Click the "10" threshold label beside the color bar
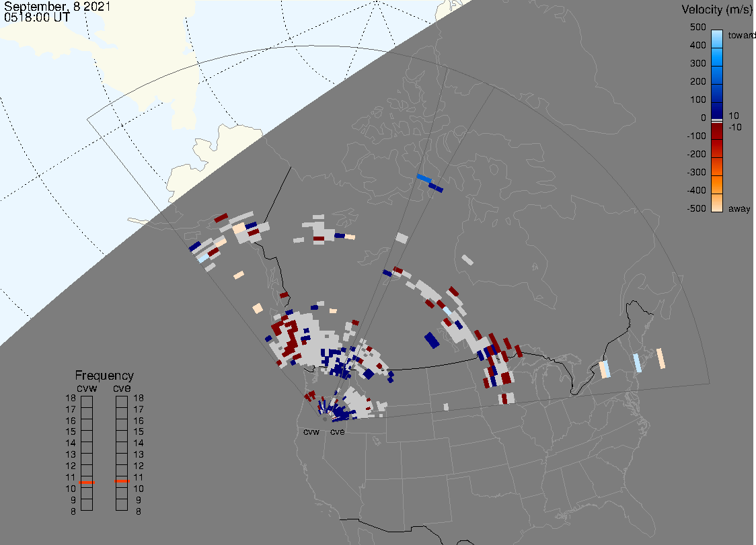The width and height of the screenshot is (756, 545). 733,116
